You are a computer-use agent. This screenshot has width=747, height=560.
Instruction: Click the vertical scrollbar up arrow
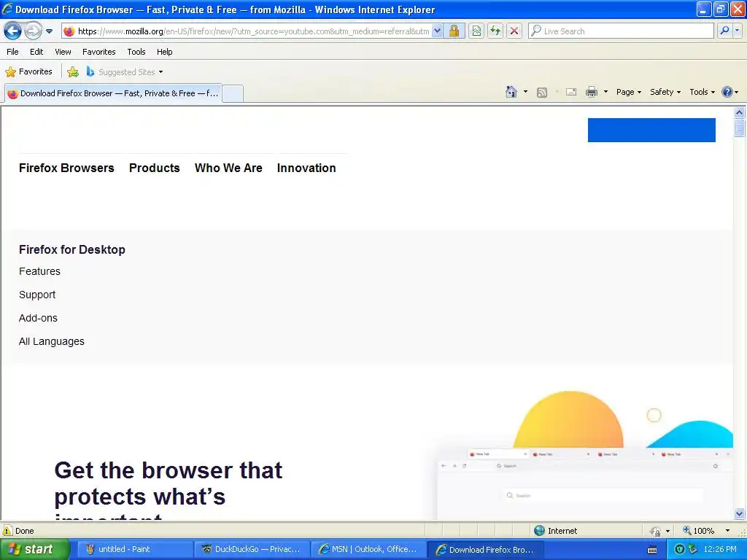[740, 113]
